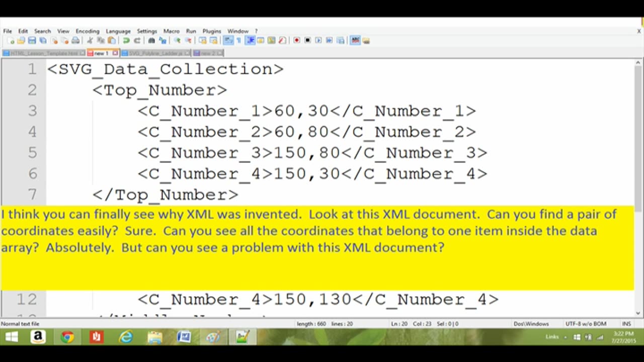Start macro recording with the red record button
The width and height of the screenshot is (644, 362).
[x=297, y=41]
